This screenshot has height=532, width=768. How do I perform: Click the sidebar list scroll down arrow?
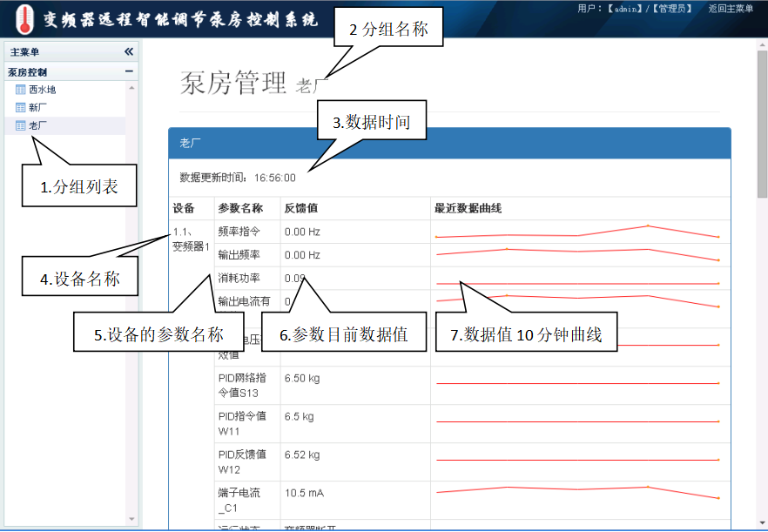point(131,519)
